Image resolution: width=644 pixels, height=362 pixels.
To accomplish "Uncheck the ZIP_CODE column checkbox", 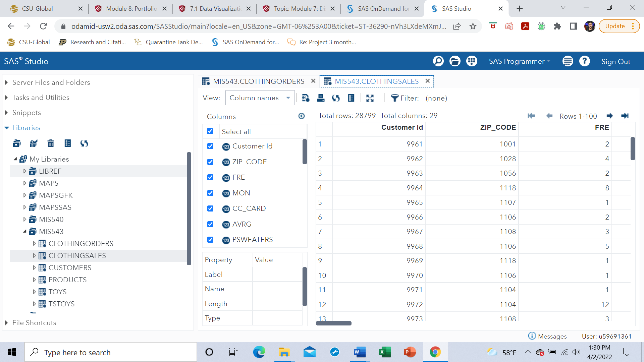I will click(x=210, y=162).
